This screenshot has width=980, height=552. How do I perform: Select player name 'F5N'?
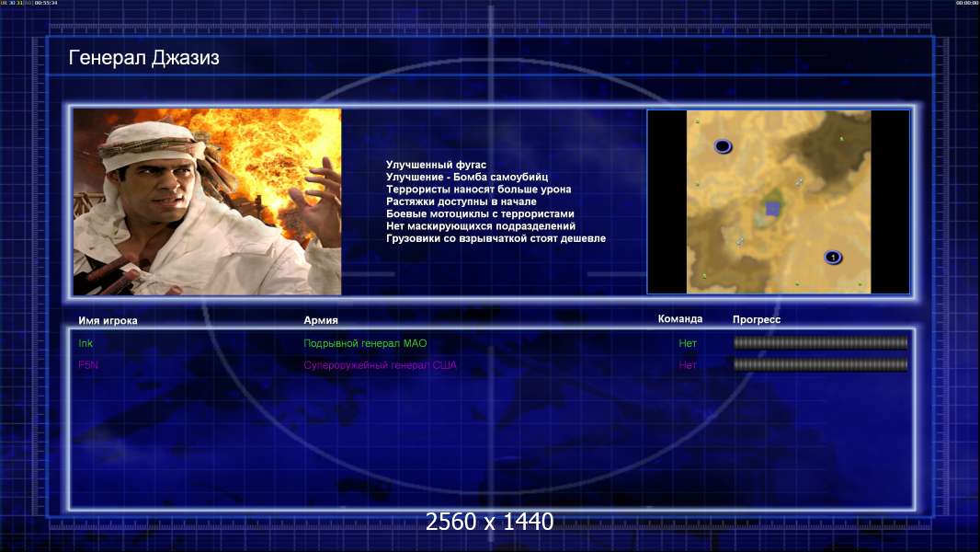coord(88,365)
